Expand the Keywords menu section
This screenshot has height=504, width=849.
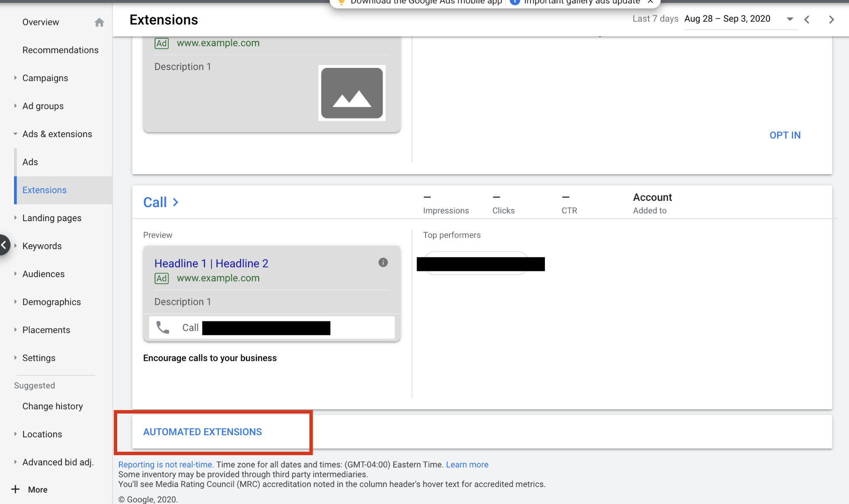(16, 246)
